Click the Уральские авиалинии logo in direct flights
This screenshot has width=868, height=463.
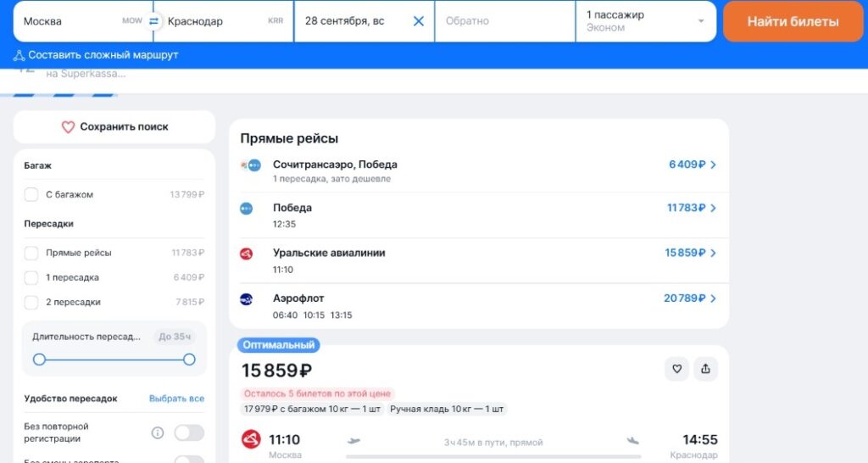point(246,254)
